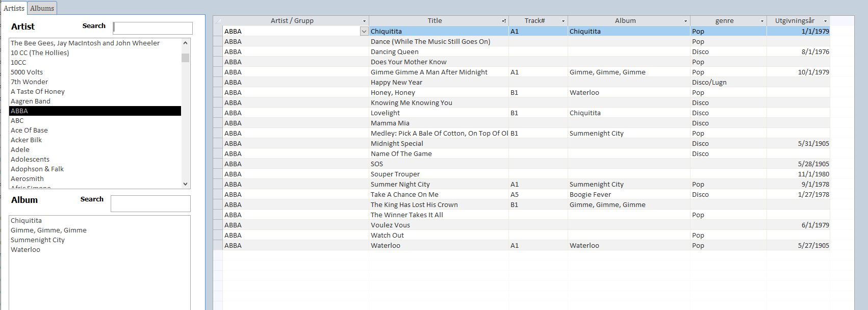The image size is (868, 310).
Task: Select the 'Knowing Me Knowing You' title cell
Action: (439, 102)
